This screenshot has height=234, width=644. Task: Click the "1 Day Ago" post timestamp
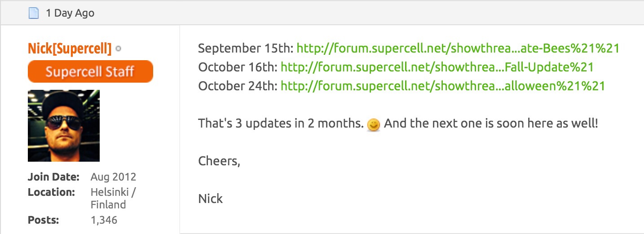pos(70,13)
